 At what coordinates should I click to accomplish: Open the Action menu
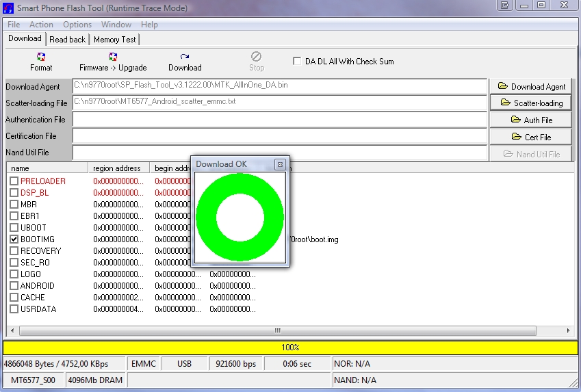pos(41,25)
